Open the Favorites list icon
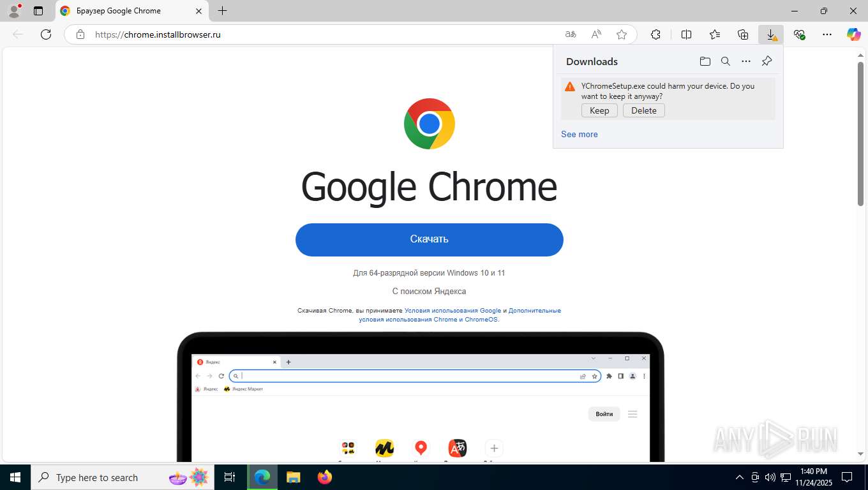The height and width of the screenshot is (490, 868). [715, 34]
